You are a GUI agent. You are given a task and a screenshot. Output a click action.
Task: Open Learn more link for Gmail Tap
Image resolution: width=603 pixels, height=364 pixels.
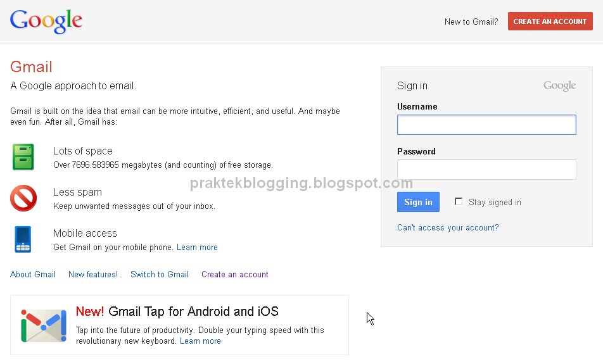[x=200, y=341]
